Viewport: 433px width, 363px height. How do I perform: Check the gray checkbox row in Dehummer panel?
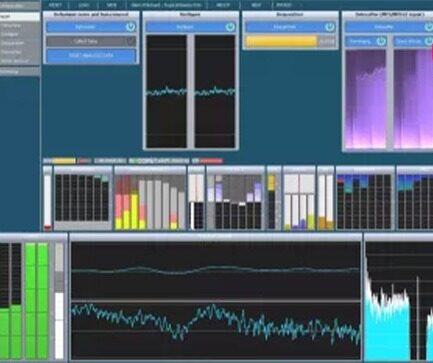pyautogui.click(x=91, y=41)
